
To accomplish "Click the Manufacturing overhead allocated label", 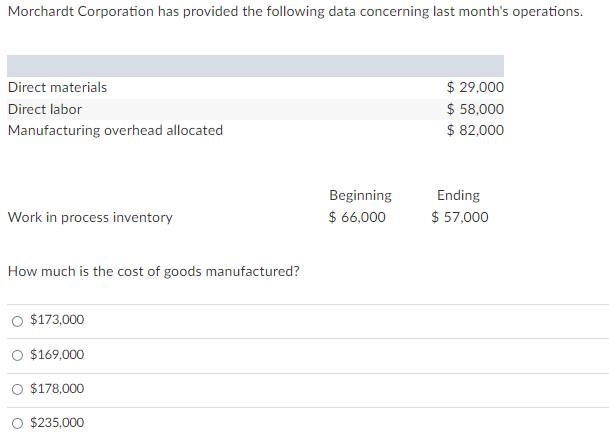I will [115, 130].
